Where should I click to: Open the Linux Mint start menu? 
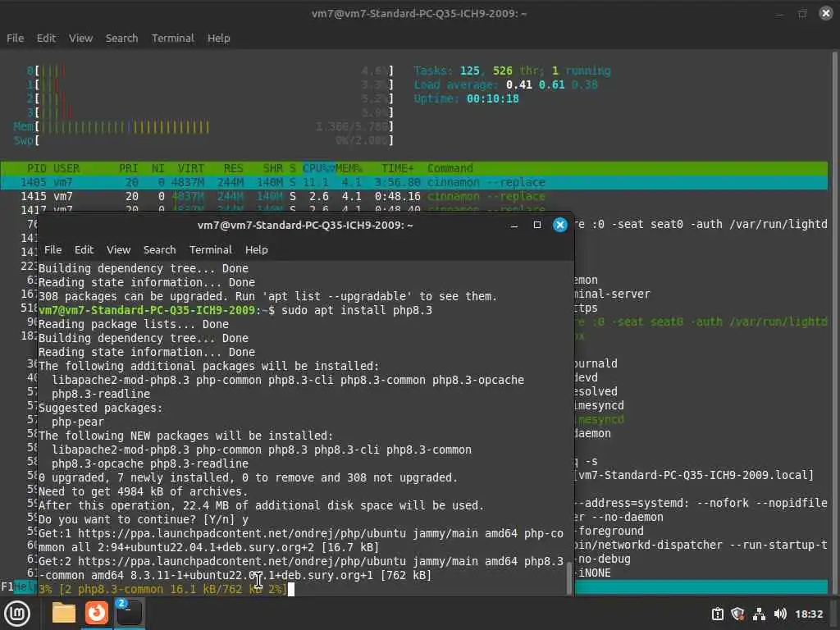point(17,614)
